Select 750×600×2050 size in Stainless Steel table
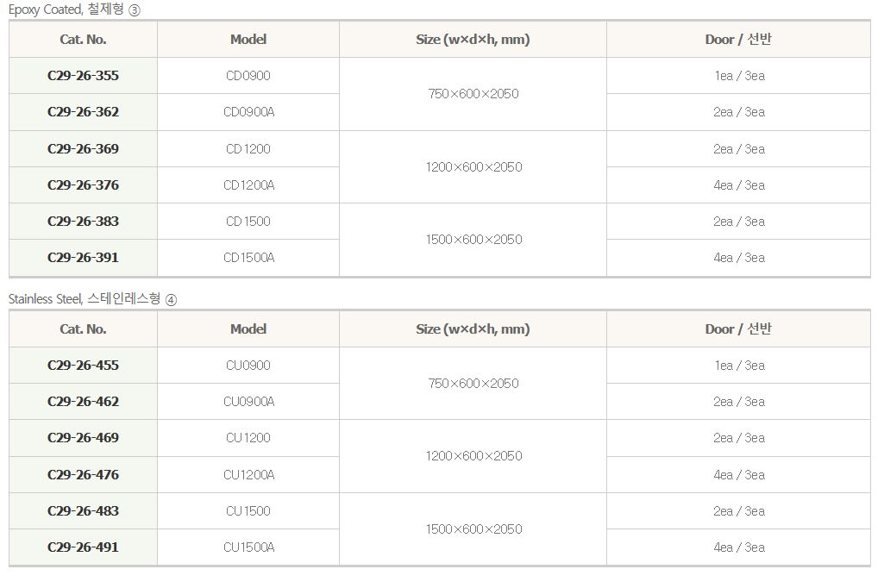This screenshot has height=588, width=884. [473, 384]
